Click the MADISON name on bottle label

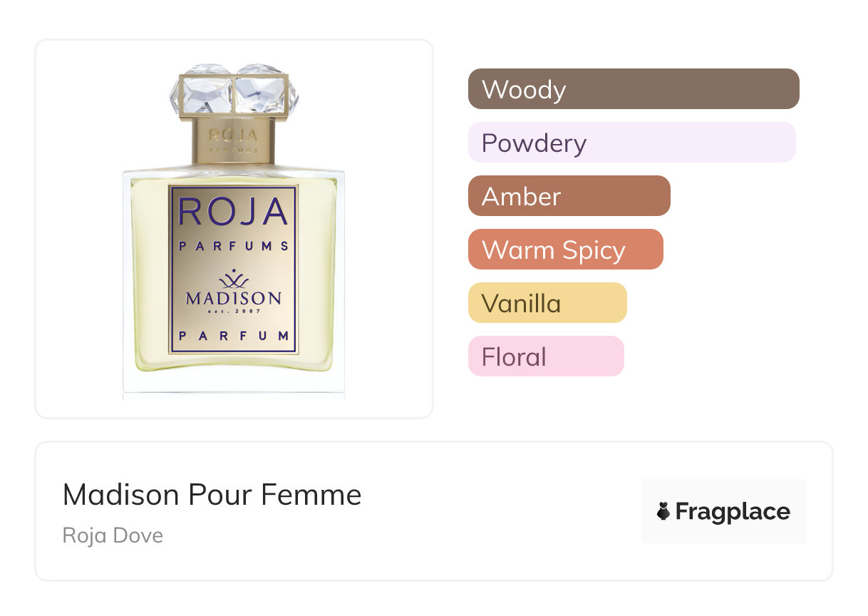coord(233,298)
